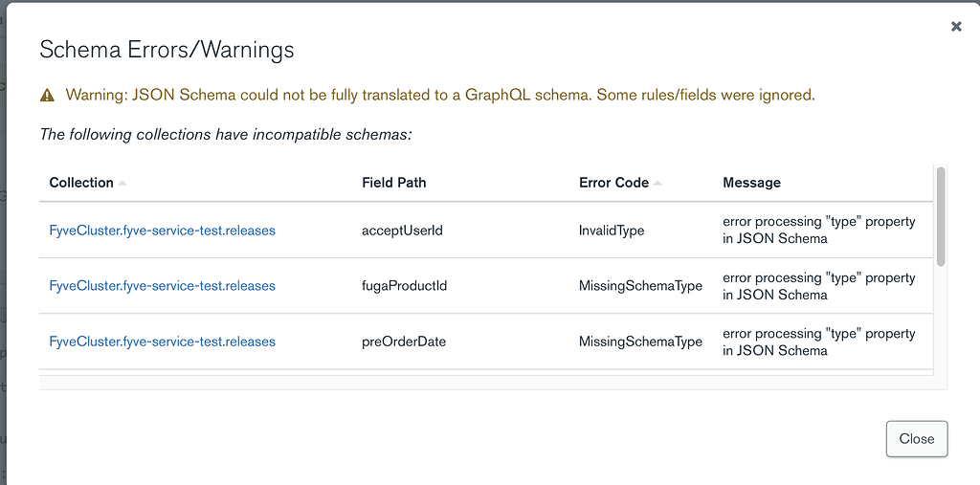Open the releases collection link in the fugaProductId row
Image resolution: width=980 pixels, height=485 pixels.
click(162, 286)
